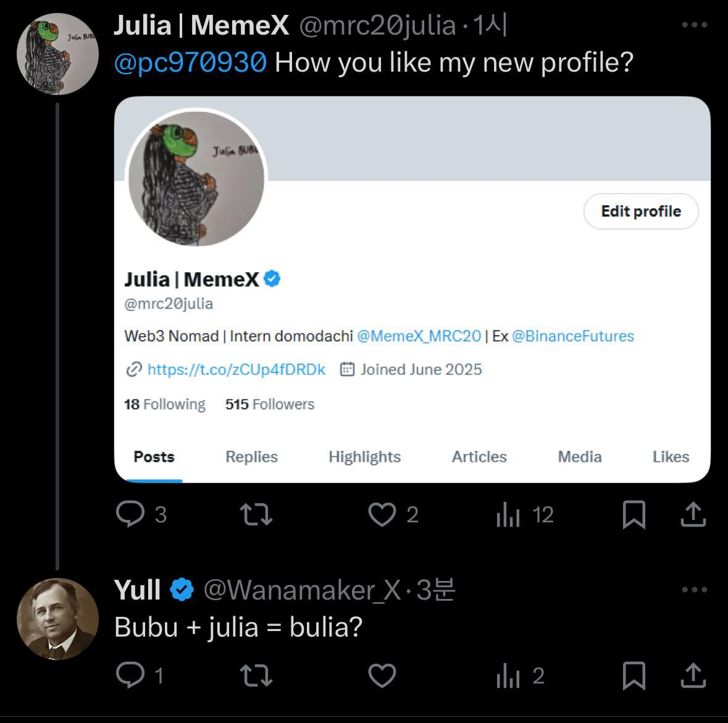Click the Posts tab underline indicator
The width and height of the screenshot is (728, 723).
(154, 479)
